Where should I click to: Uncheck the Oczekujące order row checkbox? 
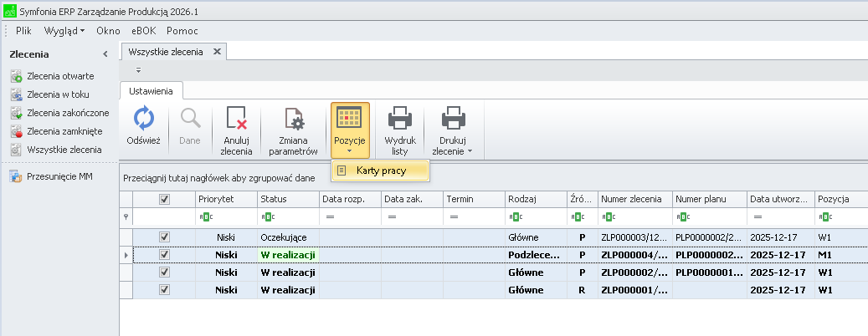[x=165, y=237]
